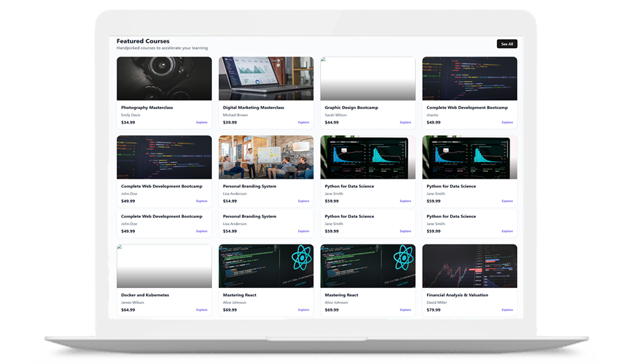The width and height of the screenshot is (643, 364).
Task: Click the Digital Marketing Masterclass title
Action: click(x=254, y=108)
